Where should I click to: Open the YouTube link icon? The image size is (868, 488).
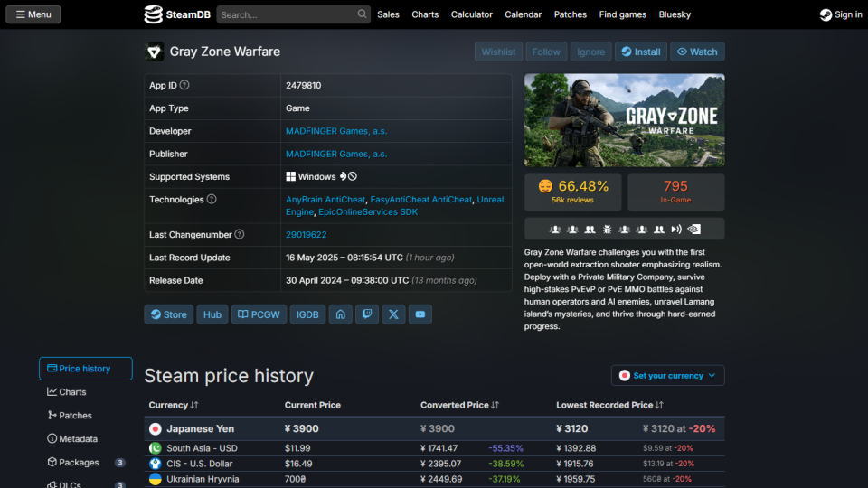click(420, 314)
